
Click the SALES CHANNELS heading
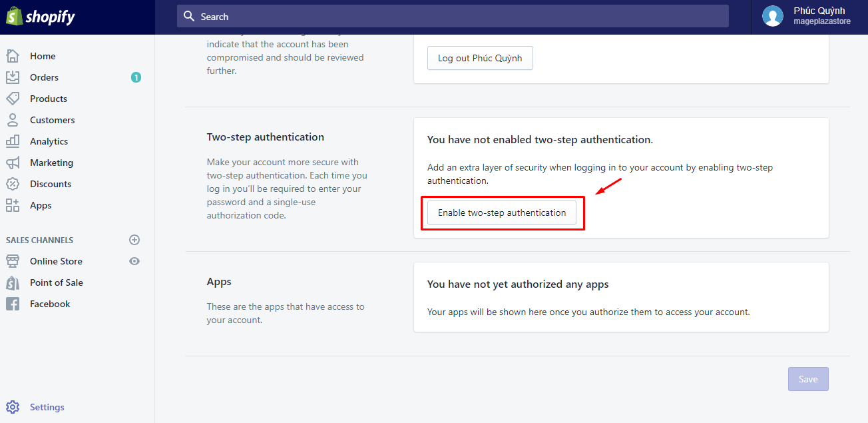pos(40,240)
